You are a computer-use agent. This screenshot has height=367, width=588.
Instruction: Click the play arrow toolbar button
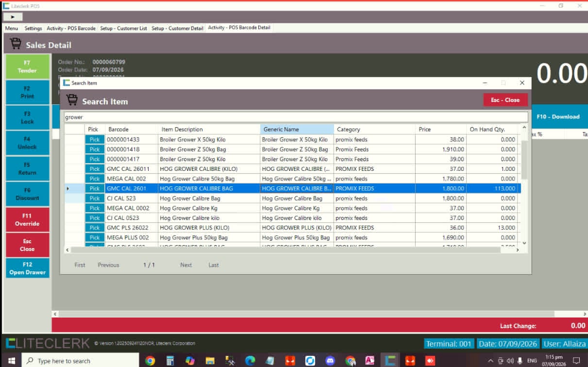coord(13,17)
